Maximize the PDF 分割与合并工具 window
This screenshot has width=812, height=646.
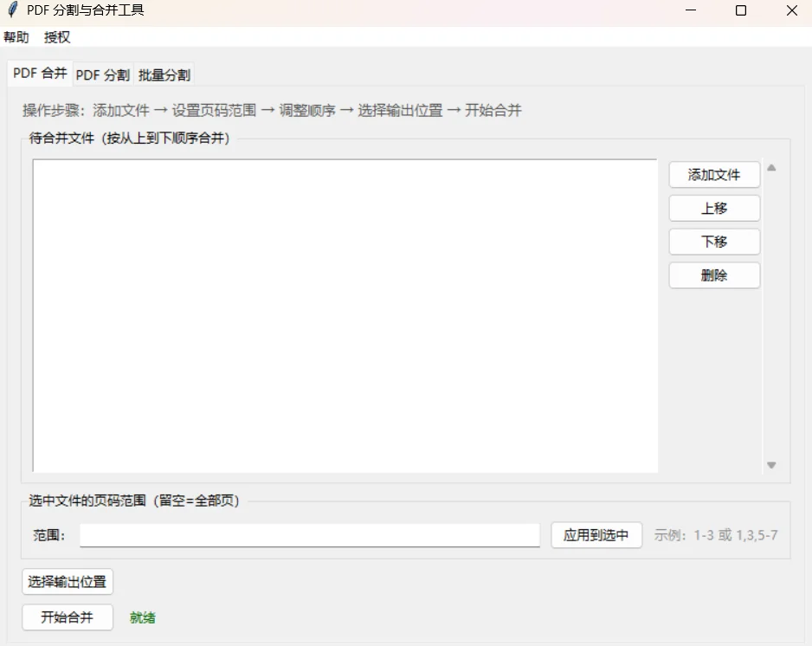coord(740,10)
